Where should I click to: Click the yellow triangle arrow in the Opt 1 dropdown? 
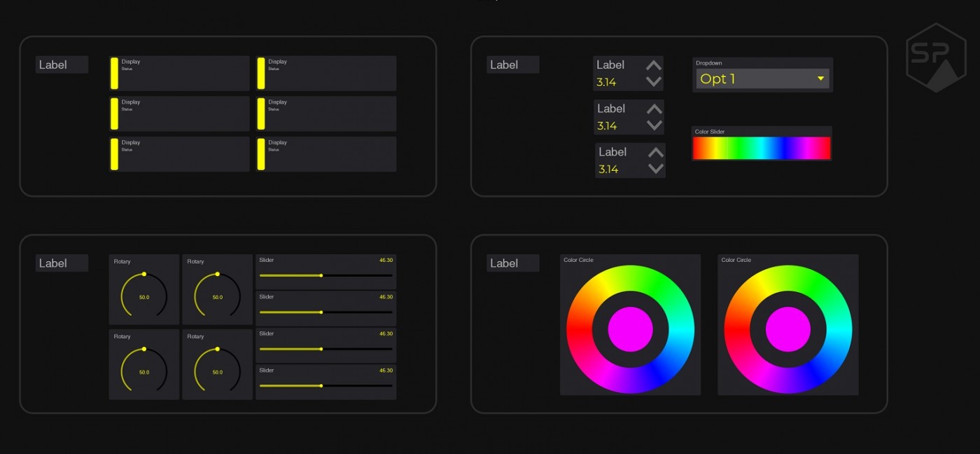coord(820,78)
